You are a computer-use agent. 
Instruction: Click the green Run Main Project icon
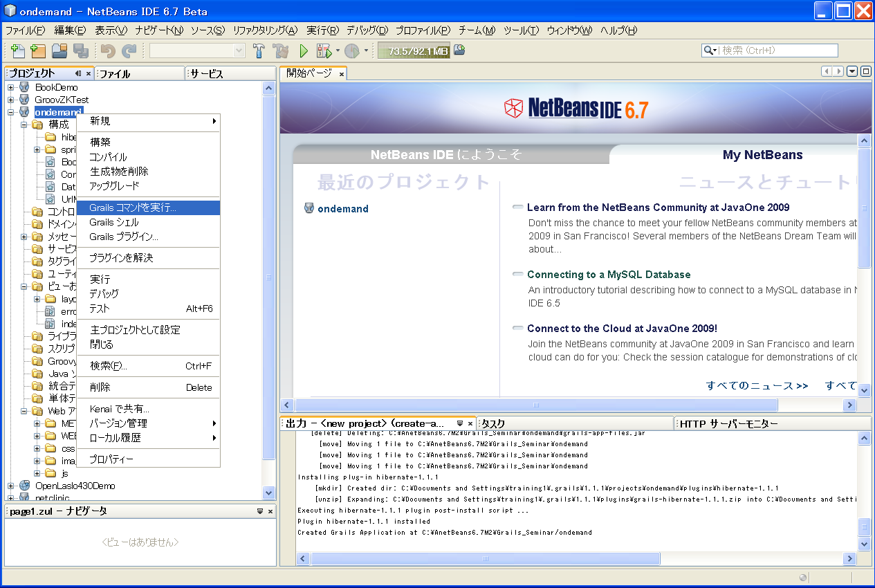coord(303,50)
